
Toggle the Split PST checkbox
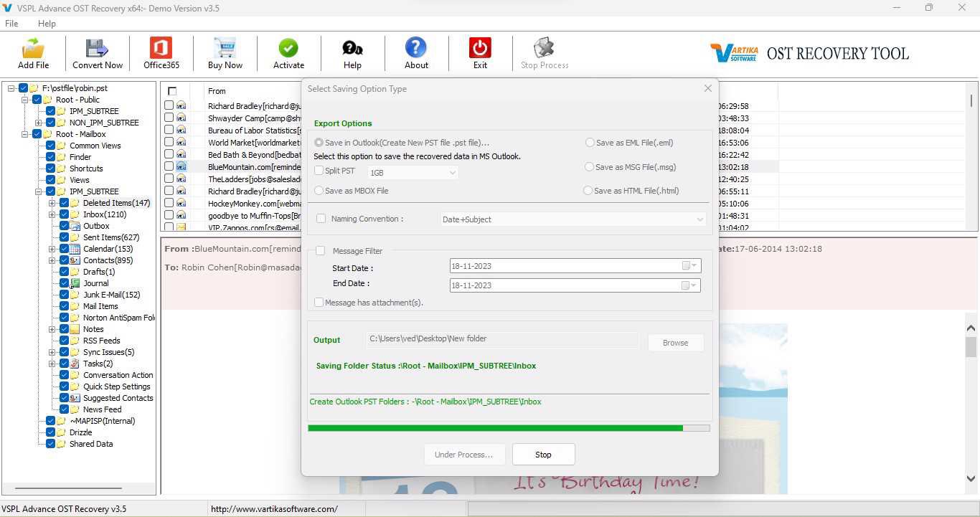tap(319, 171)
